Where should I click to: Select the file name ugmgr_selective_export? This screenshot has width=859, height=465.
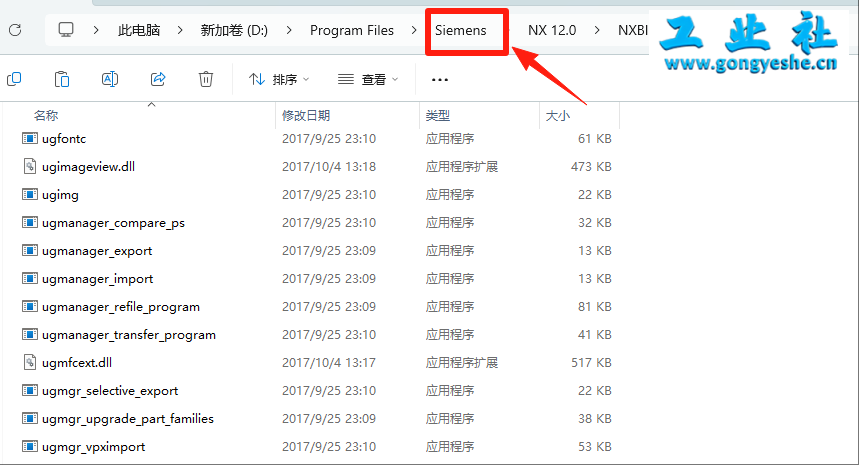[x=110, y=391]
